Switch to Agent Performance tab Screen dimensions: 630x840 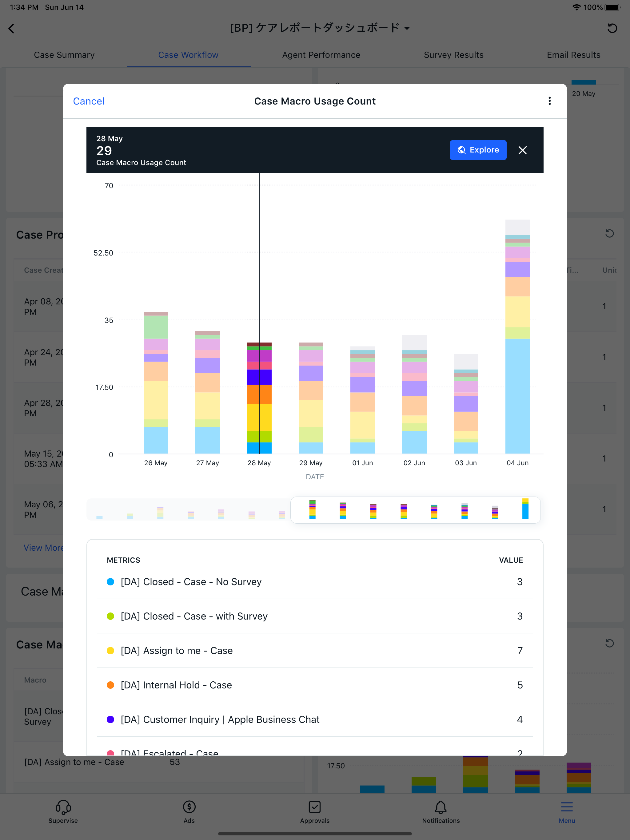pyautogui.click(x=321, y=55)
